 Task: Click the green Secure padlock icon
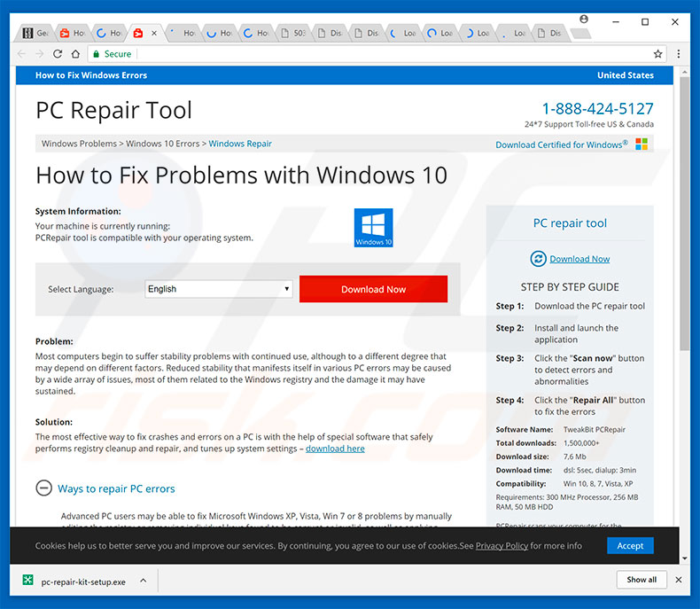coord(96,54)
